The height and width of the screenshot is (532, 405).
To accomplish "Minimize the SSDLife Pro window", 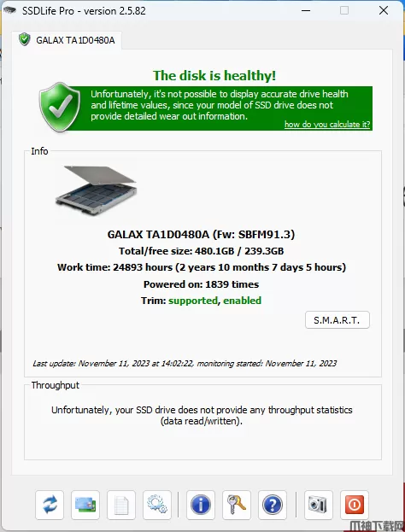I will (x=306, y=10).
